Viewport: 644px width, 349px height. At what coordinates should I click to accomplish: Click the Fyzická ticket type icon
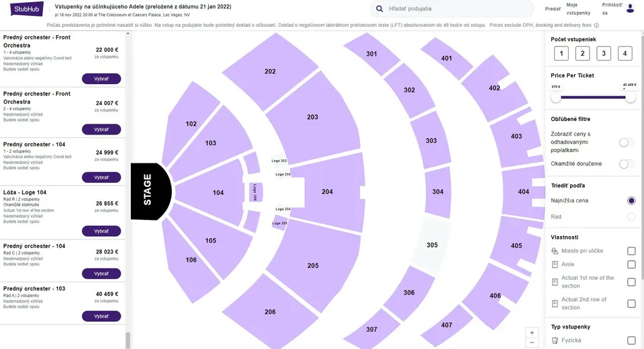[x=555, y=340]
